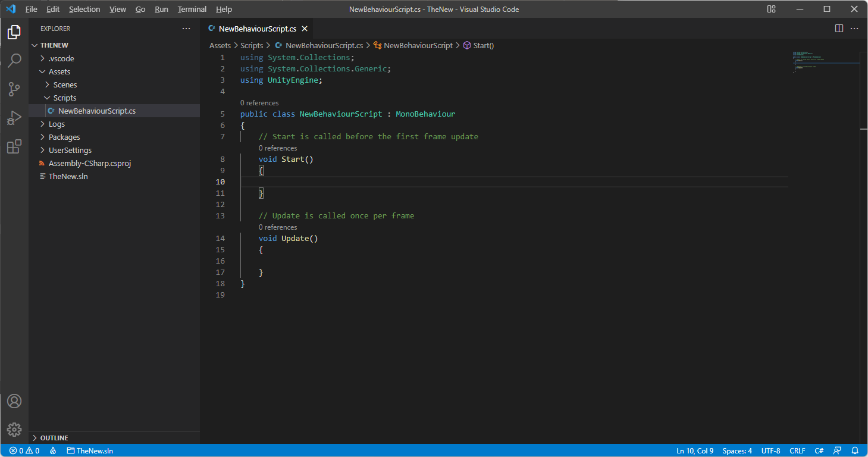
Task: Click the NewBehaviourScript.cs breadcrumb
Action: pyautogui.click(x=324, y=45)
